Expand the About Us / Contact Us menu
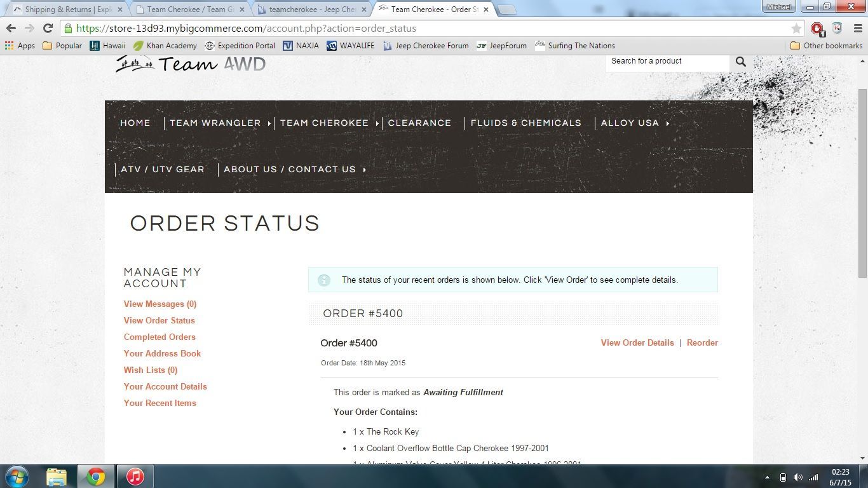 pyautogui.click(x=364, y=170)
